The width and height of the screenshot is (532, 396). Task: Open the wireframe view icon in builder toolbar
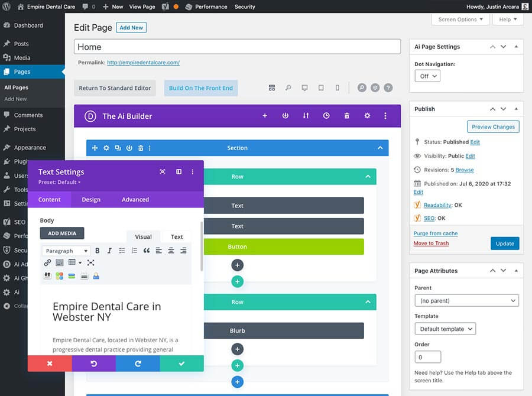pos(272,88)
